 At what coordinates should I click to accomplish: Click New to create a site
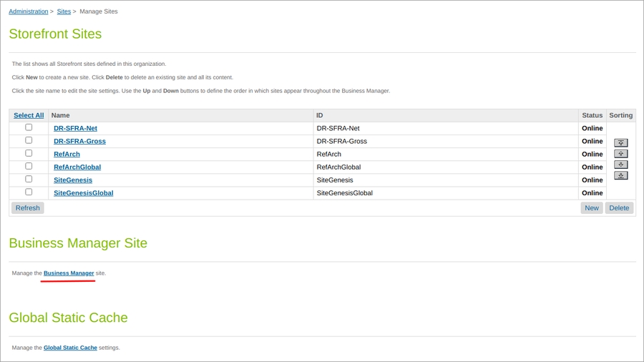click(591, 208)
